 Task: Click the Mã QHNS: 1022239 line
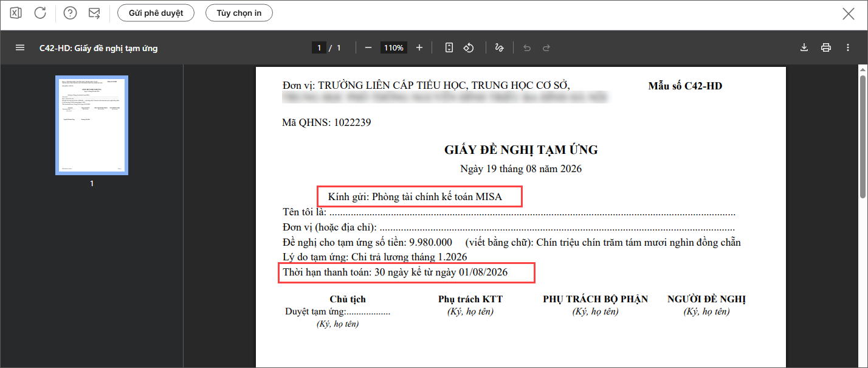coord(326,123)
